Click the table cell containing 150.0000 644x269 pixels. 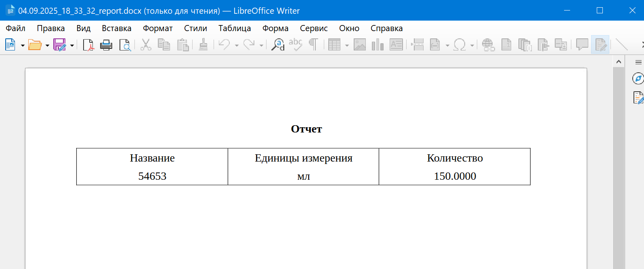[x=455, y=176]
